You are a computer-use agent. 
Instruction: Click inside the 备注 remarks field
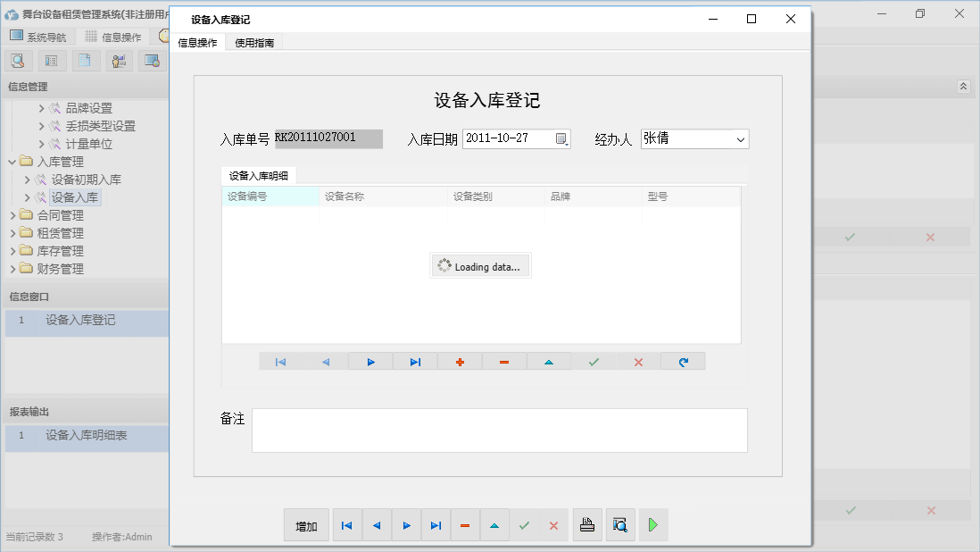[x=500, y=430]
